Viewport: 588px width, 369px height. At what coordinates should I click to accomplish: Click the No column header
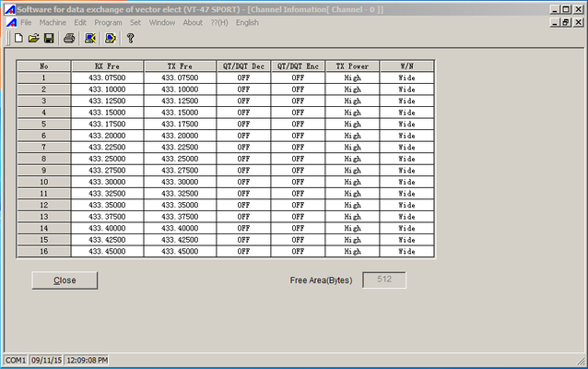point(44,66)
